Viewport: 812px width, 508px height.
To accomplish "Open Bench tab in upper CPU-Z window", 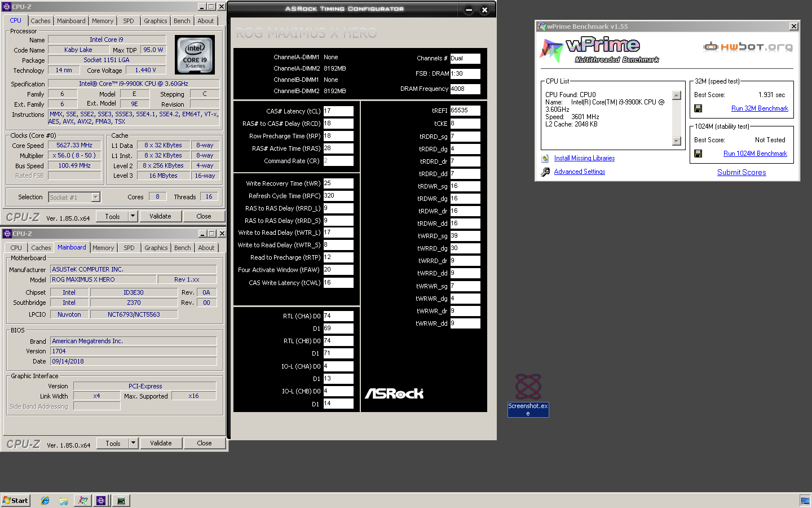I will (x=182, y=21).
